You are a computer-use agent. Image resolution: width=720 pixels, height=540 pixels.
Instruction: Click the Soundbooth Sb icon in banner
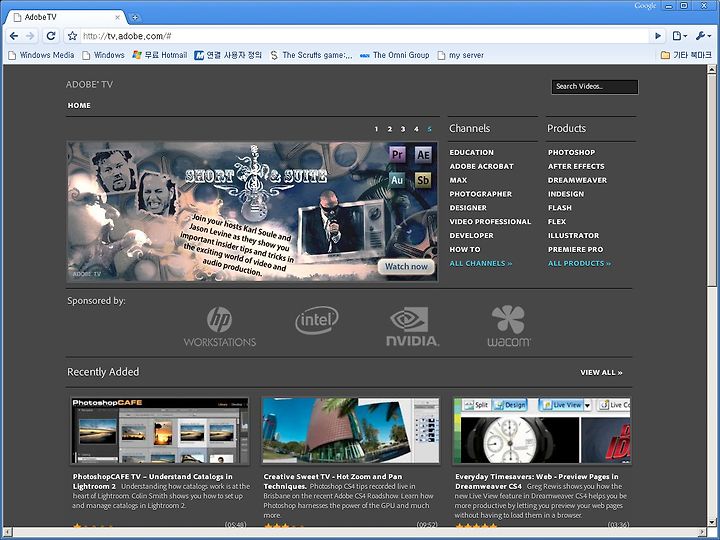point(423,180)
